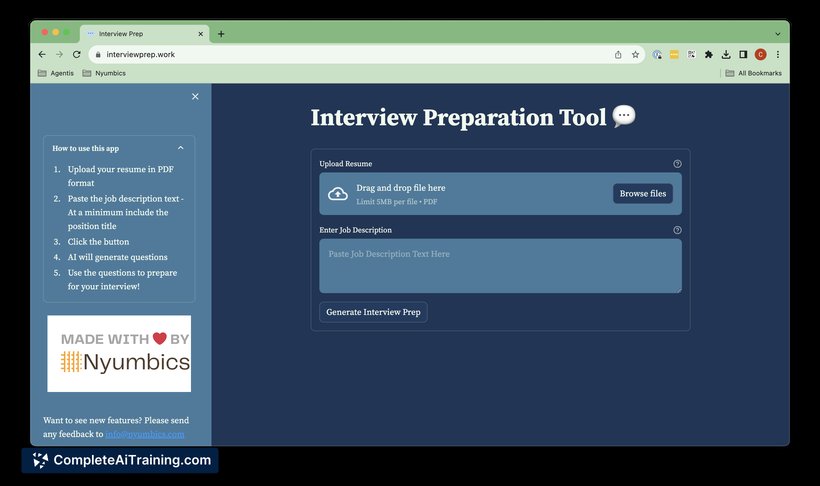Click the "Enter Job Description" label
The height and width of the screenshot is (486, 820).
pyautogui.click(x=356, y=230)
